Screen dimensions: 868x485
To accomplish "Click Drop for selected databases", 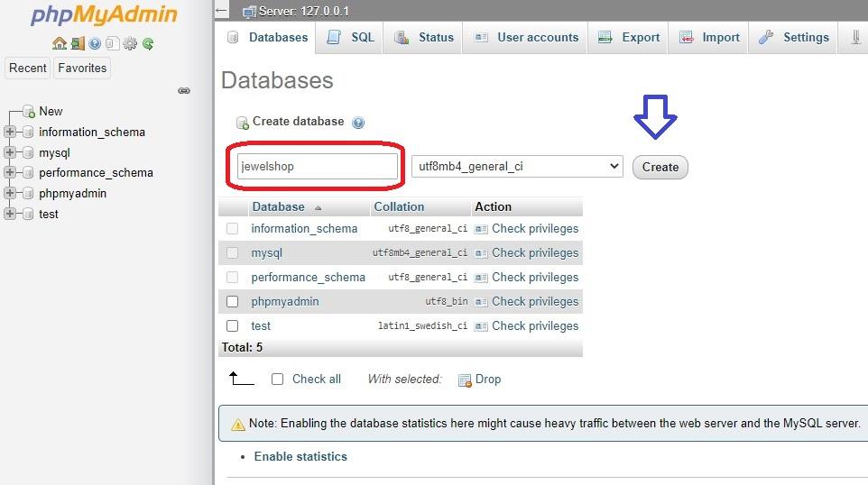I will point(480,380).
